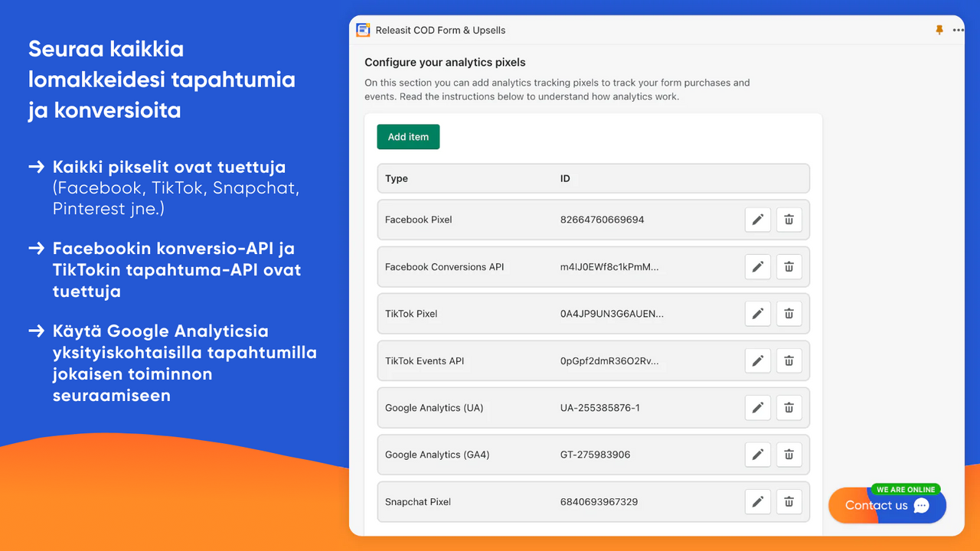This screenshot has height=551, width=980.
Task: Select the ID value 0A4JP9UN3G6AUEN...
Action: [612, 314]
